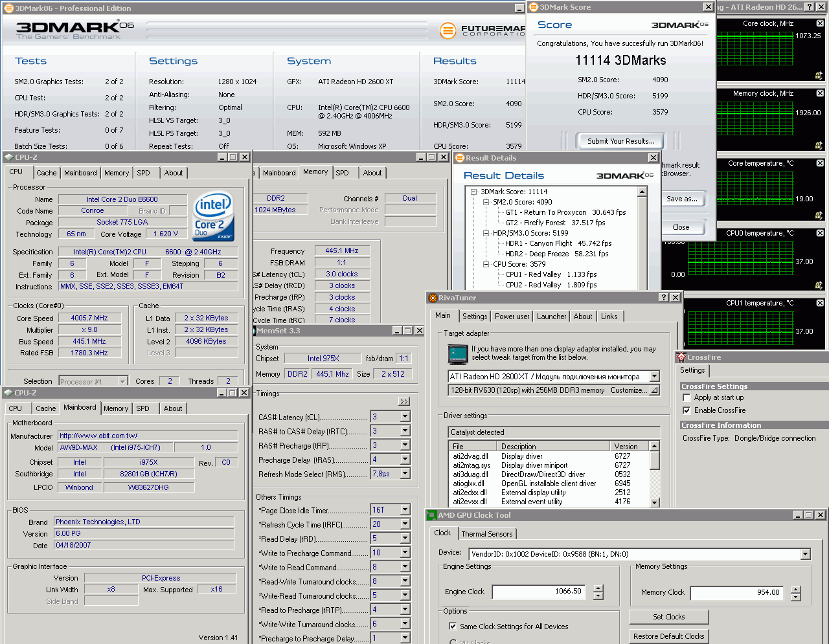The height and width of the screenshot is (644, 829).
Task: Toggle Same Clock Settings for All Devices
Action: [453, 627]
